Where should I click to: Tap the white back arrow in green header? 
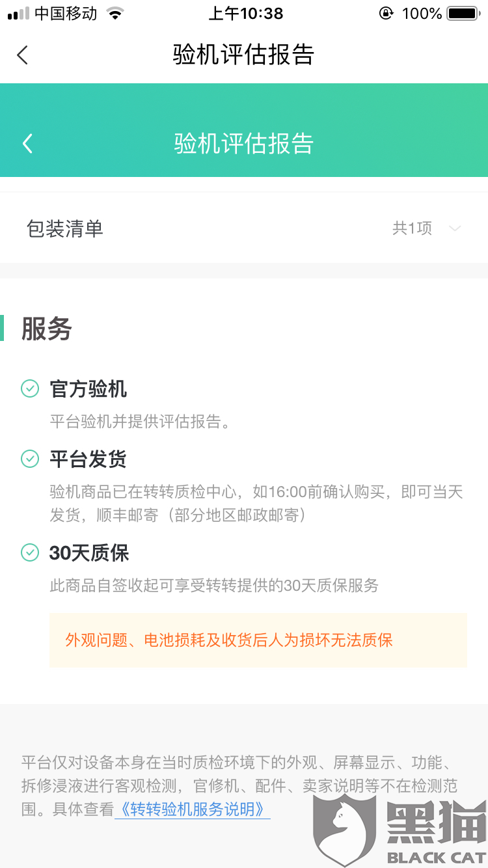(x=27, y=143)
